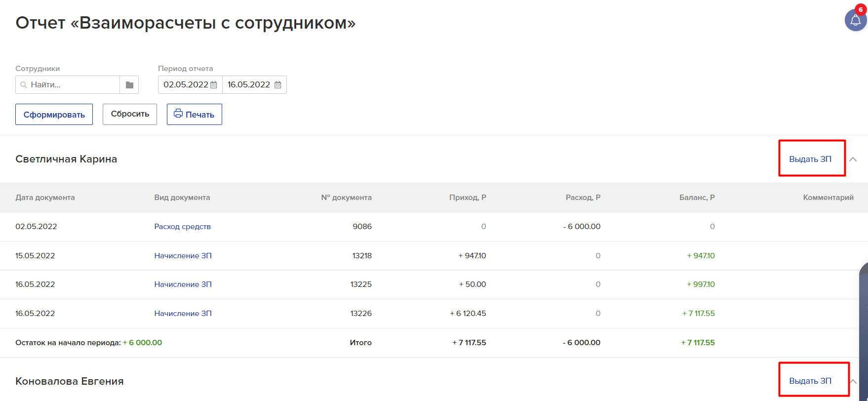The height and width of the screenshot is (401, 868).
Task: Open Начисление ЗП document number 13218
Action: [x=183, y=256]
